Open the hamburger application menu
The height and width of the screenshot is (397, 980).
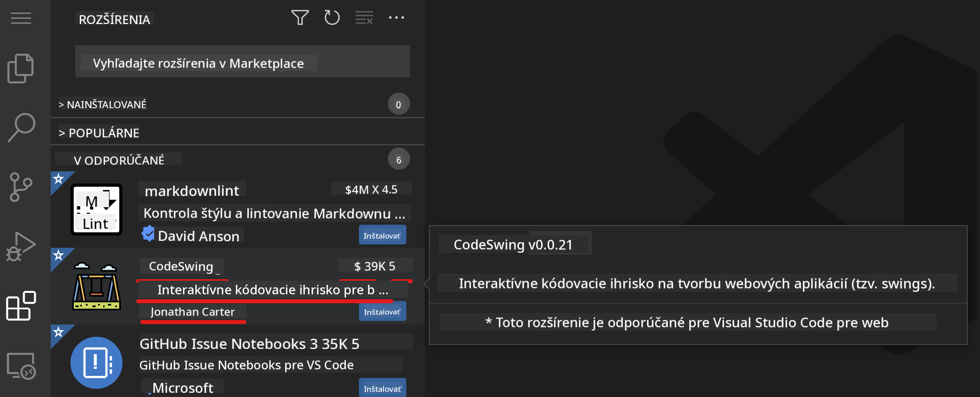pos(21,18)
